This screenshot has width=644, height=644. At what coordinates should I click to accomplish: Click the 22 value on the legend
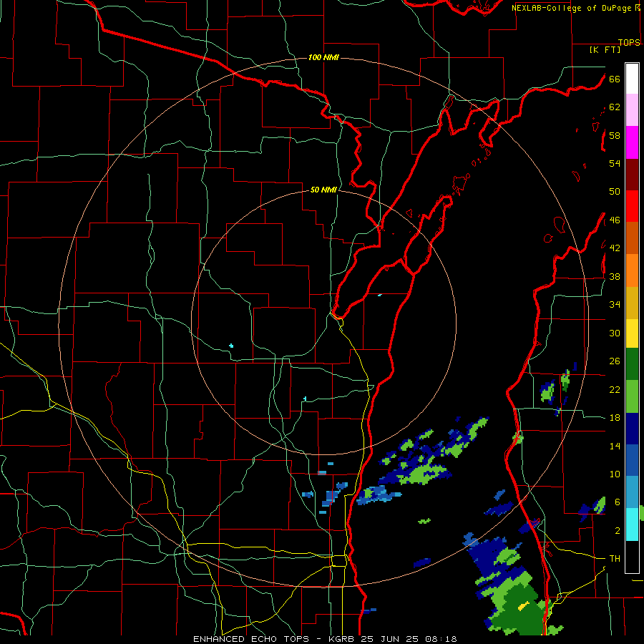[615, 389]
